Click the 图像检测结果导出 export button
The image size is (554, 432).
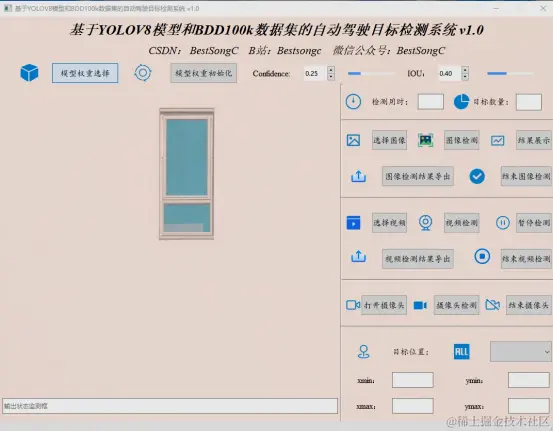point(418,176)
